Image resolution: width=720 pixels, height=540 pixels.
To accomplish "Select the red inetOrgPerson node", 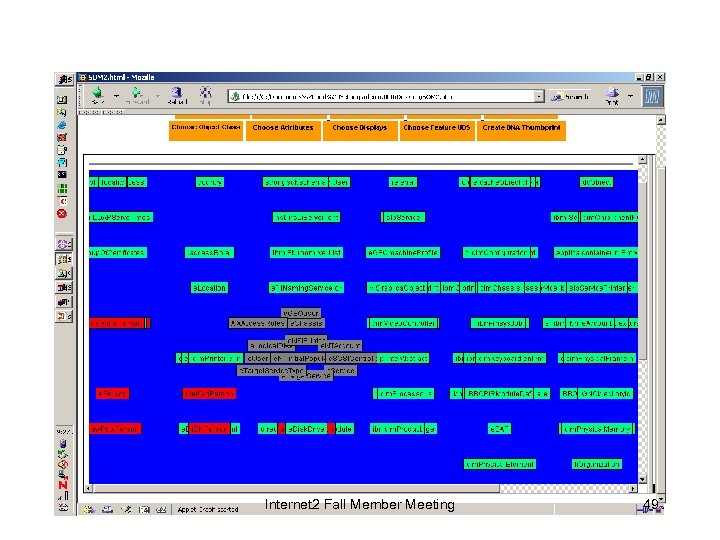I will [x=209, y=394].
